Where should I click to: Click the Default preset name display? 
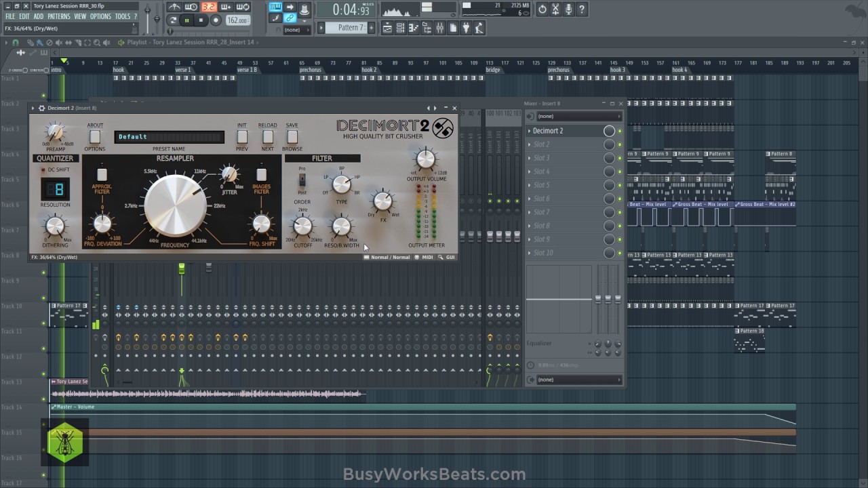169,137
